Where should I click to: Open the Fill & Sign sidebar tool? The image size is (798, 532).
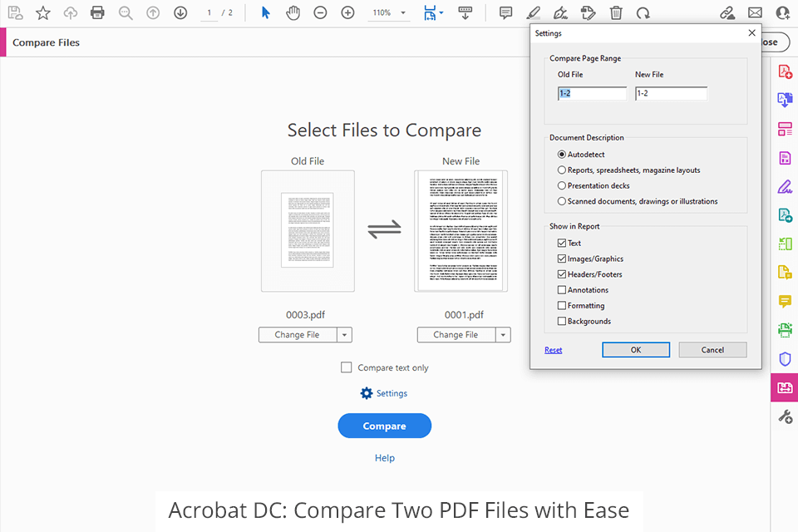coord(785,187)
